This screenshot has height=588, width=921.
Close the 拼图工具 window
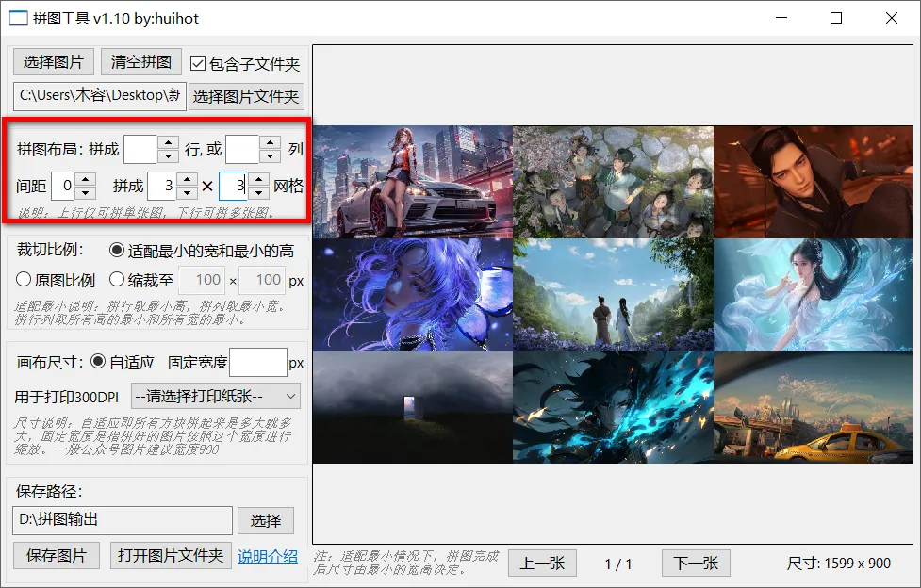[x=891, y=18]
